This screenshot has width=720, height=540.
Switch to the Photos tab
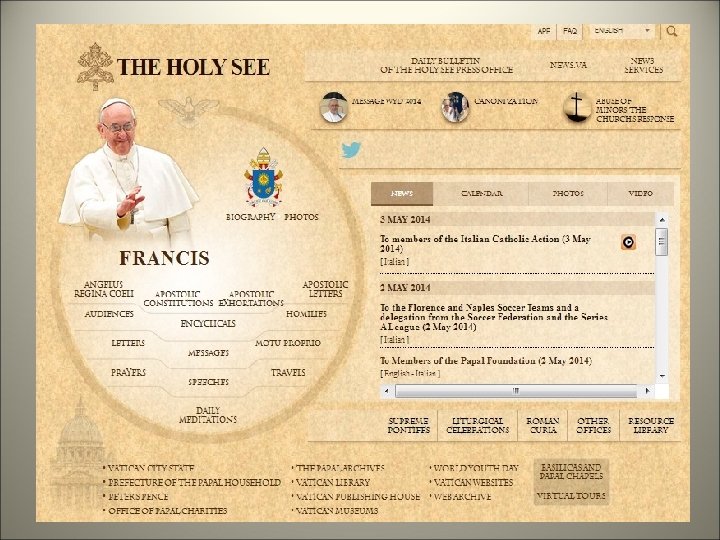tap(568, 193)
